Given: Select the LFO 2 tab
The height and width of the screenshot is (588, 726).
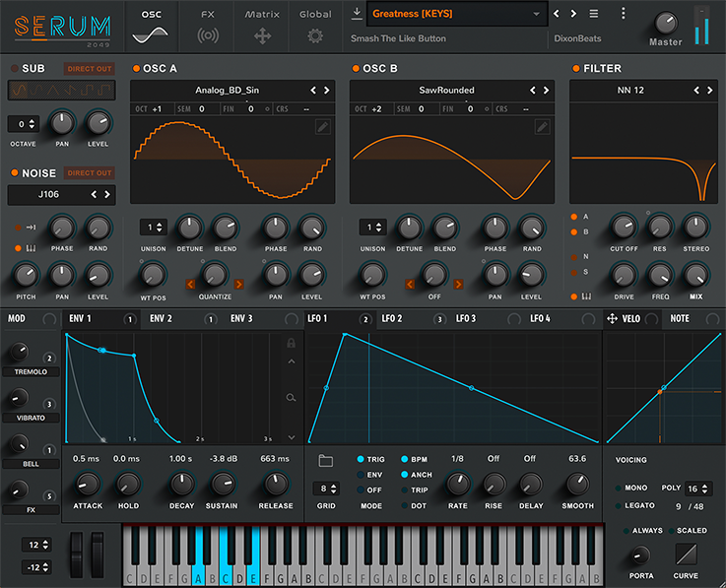Looking at the screenshot, I should (x=410, y=318).
